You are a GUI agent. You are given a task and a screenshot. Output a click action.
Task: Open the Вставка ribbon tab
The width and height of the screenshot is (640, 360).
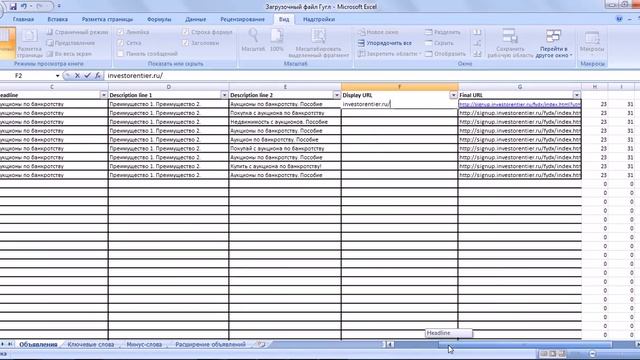click(58, 19)
